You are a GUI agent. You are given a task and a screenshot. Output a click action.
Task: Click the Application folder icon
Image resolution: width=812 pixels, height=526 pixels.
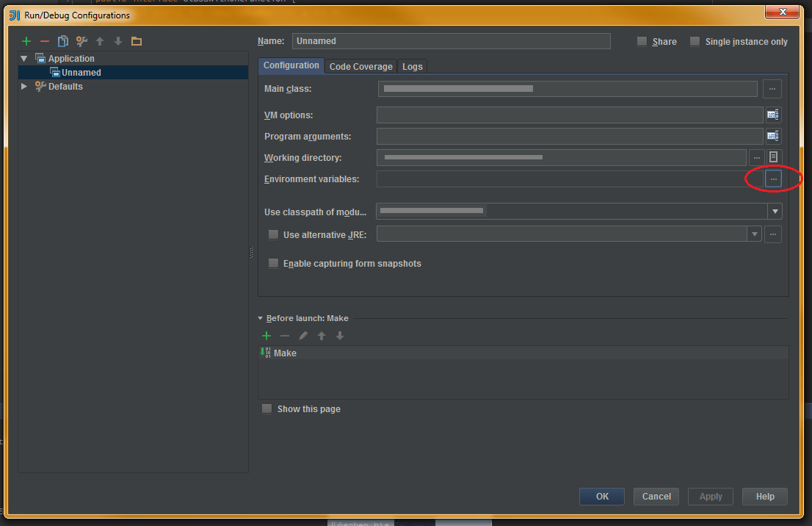click(40, 58)
